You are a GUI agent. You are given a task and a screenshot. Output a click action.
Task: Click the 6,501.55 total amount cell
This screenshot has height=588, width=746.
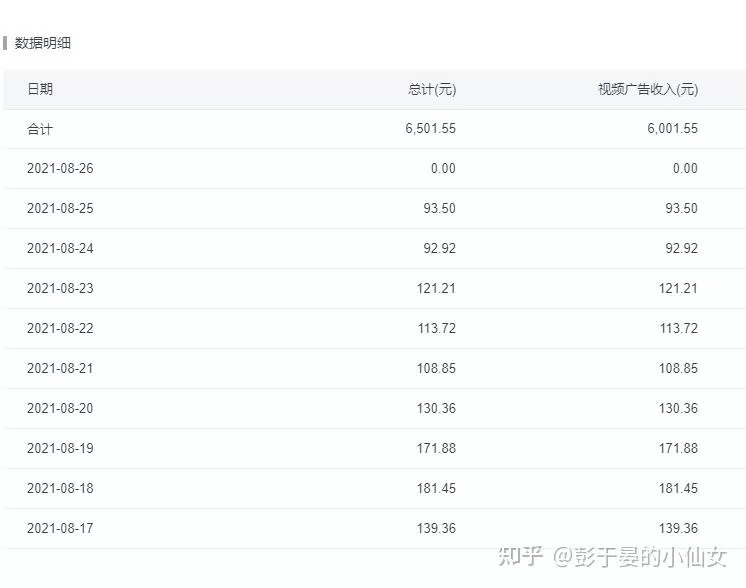[430, 129]
